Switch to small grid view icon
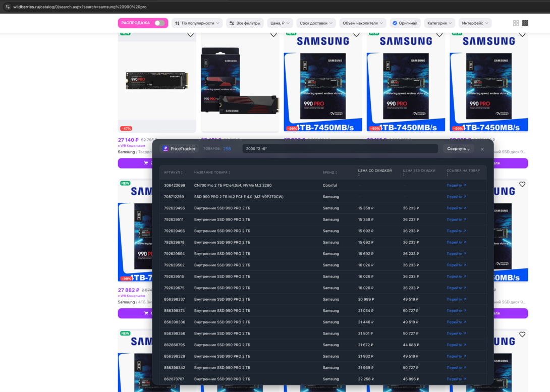The image size is (550, 392). (x=525, y=23)
